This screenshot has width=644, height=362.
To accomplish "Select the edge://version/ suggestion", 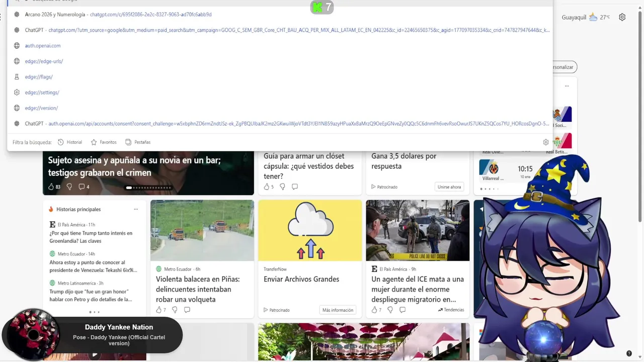I will (x=280, y=108).
